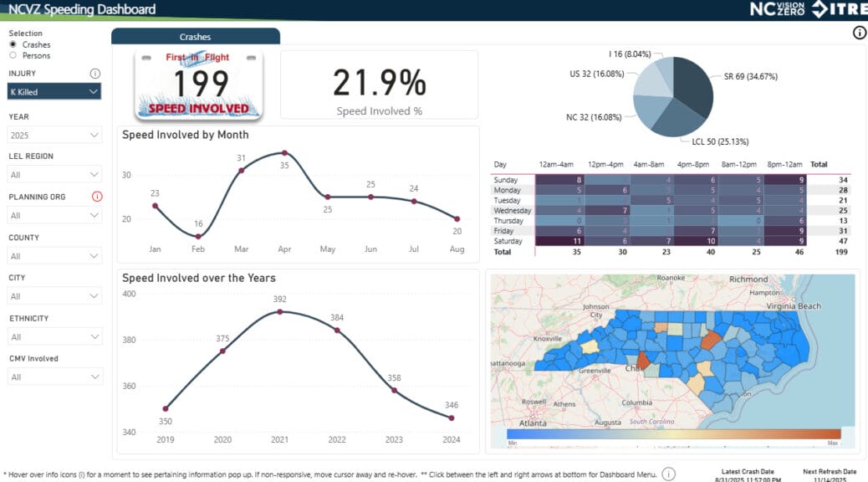The height and width of the screenshot is (482, 868).
Task: Click the NC Vision Zero logo
Action: (x=777, y=10)
